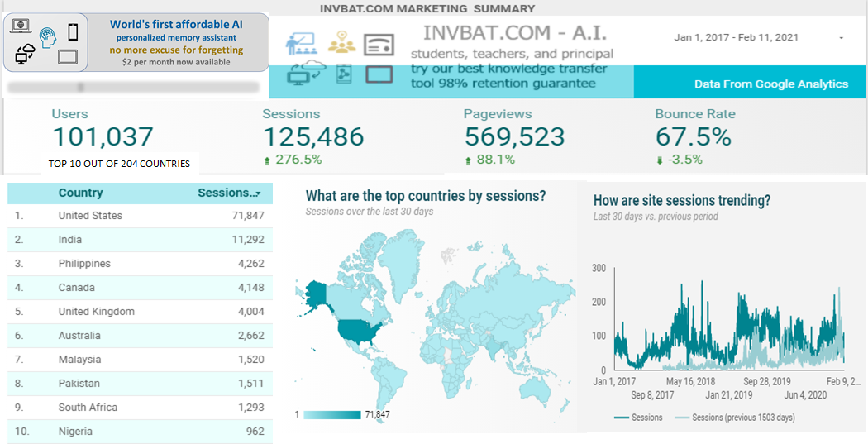Select the India row in country table
The width and height of the screenshot is (868, 444).
[140, 240]
